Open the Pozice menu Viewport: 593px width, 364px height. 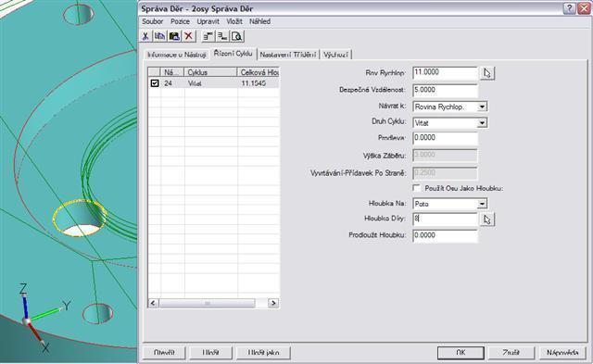(180, 21)
